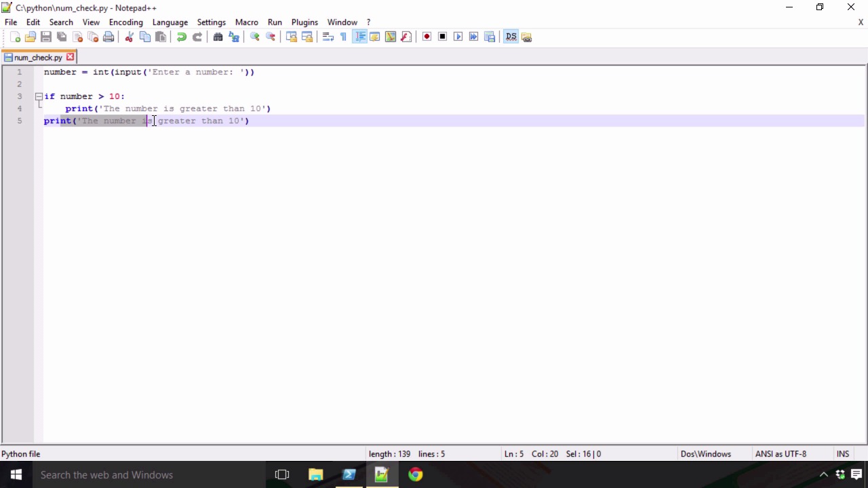Image resolution: width=868 pixels, height=488 pixels.
Task: Copy selection toolbar icon
Action: click(x=144, y=37)
